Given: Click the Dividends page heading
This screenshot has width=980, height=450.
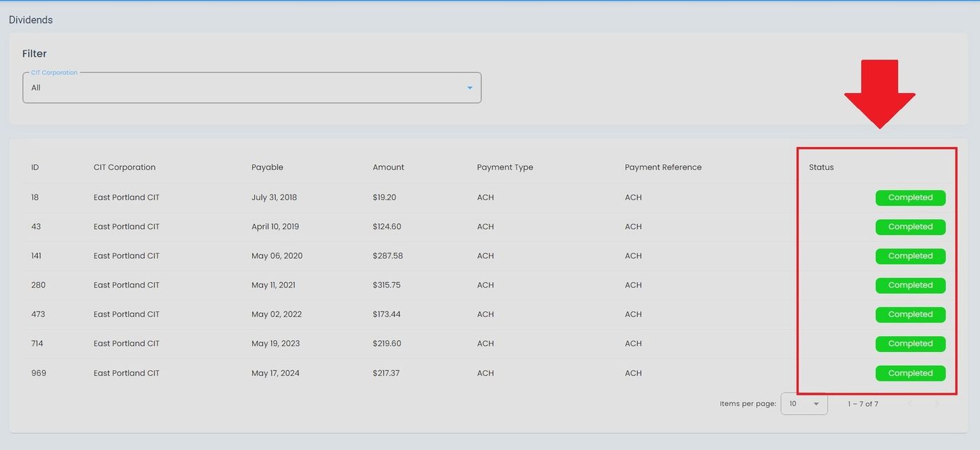Looking at the screenshot, I should (31, 20).
